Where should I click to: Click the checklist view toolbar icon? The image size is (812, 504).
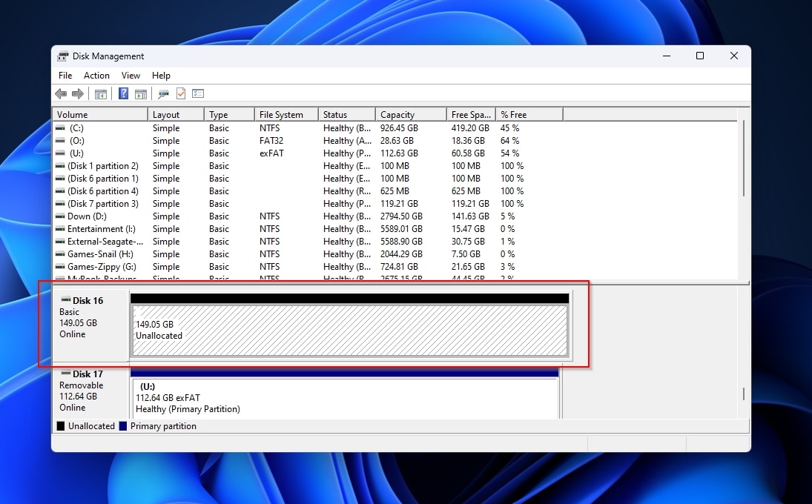(x=198, y=93)
